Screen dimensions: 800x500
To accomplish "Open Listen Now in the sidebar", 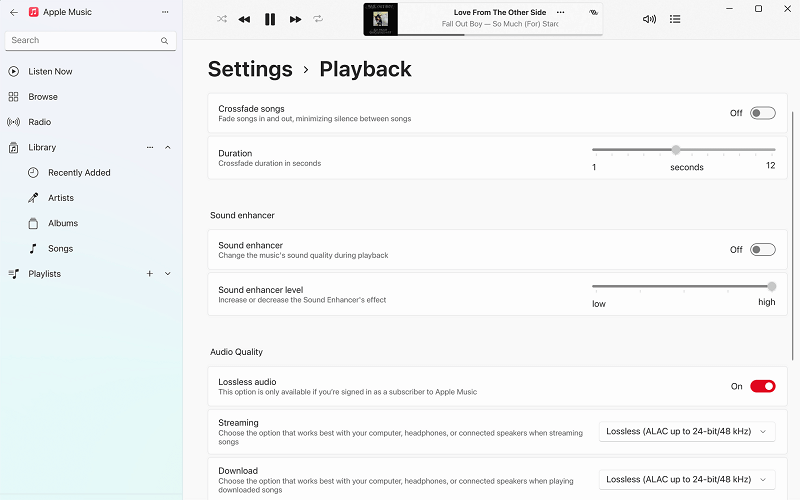I will click(x=50, y=72).
